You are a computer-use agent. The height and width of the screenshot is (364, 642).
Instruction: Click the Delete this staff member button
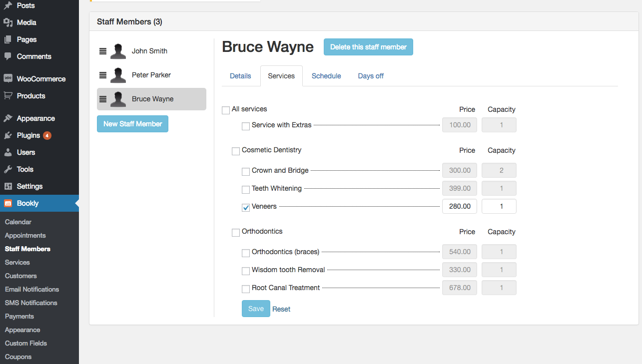point(368,47)
